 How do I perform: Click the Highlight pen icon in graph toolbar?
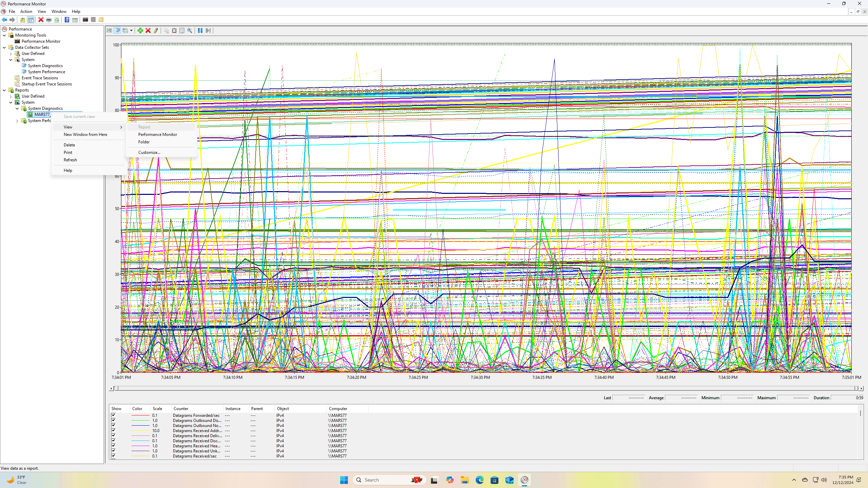click(x=156, y=30)
